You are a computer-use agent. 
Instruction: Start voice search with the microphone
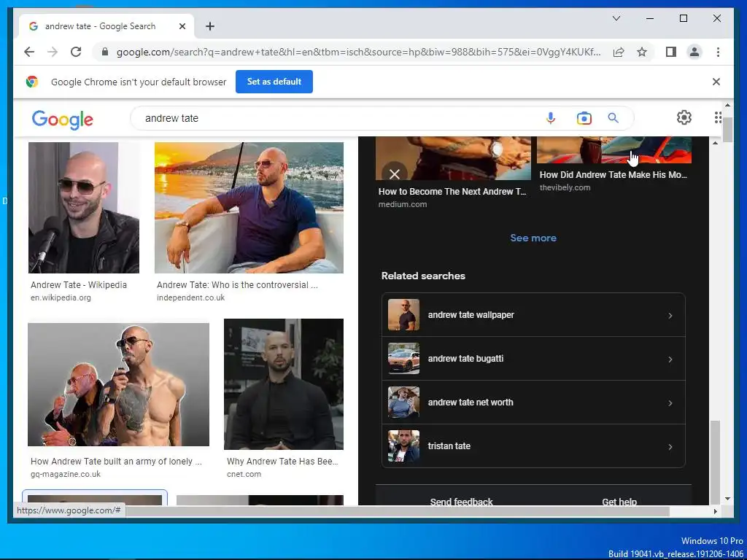click(551, 118)
